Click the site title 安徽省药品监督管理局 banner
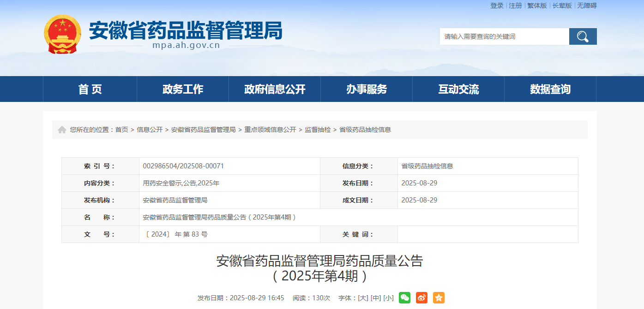Screen dimensions: 644x309 coord(186,30)
